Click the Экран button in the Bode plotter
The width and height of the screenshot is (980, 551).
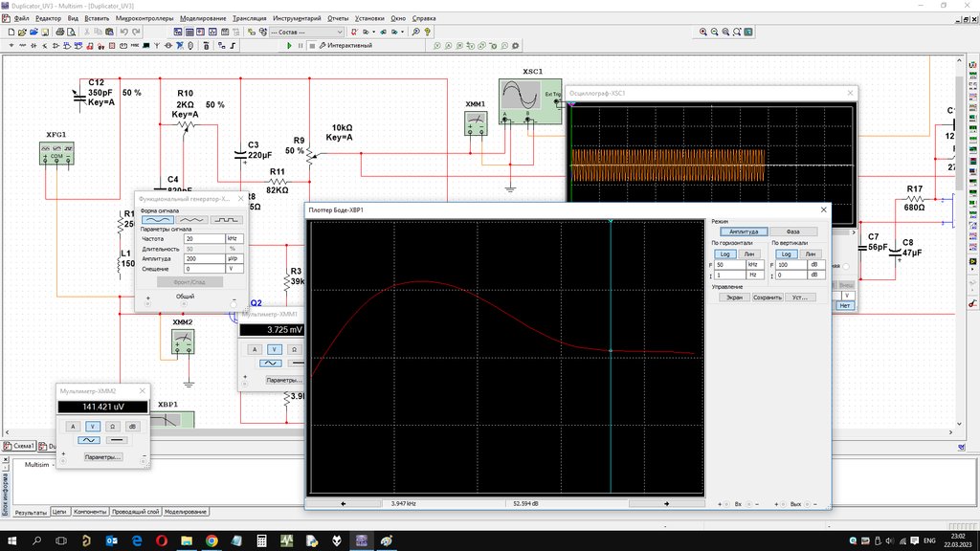tap(734, 298)
